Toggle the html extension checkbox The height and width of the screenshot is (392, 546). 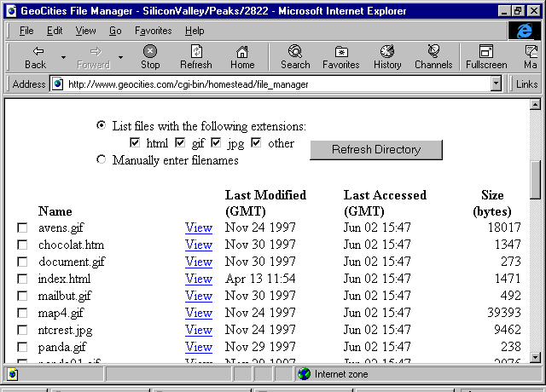pyautogui.click(x=135, y=142)
